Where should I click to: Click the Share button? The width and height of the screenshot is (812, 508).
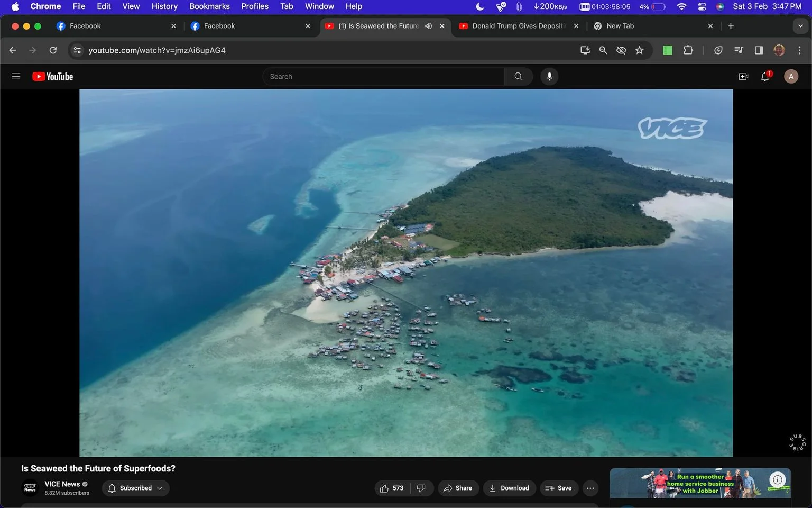point(458,488)
